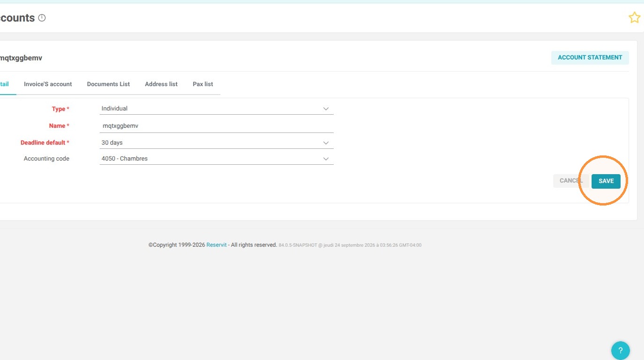Open the help question mark bubble
Viewport: 644px width, 360px height.
tap(620, 350)
